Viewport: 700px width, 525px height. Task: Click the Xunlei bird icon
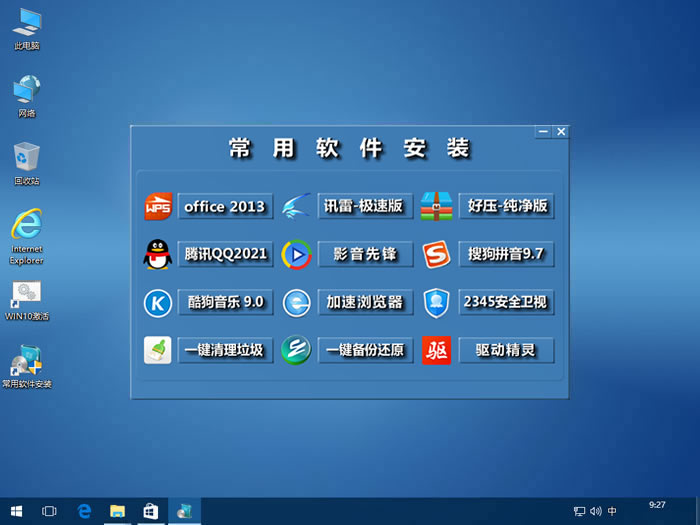pos(296,206)
